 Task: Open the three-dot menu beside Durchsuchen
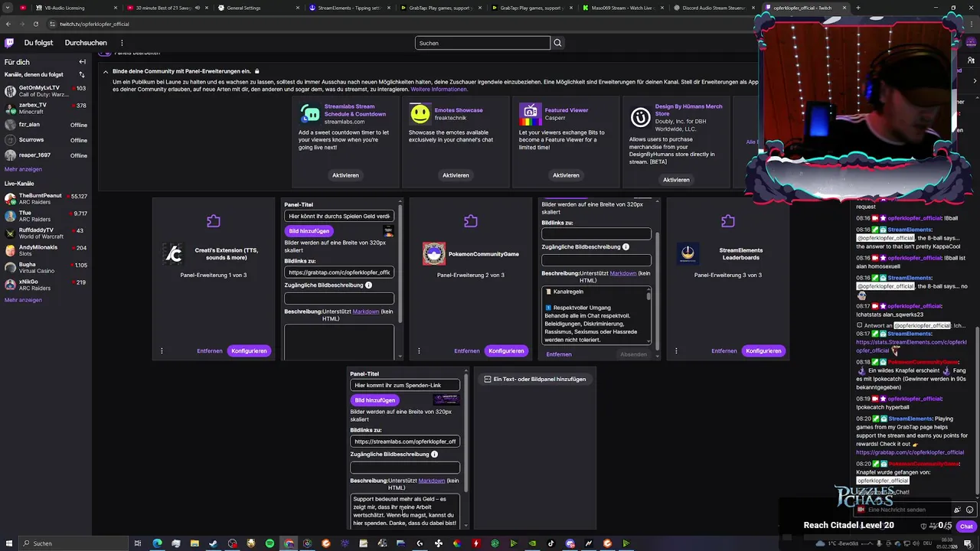122,43
